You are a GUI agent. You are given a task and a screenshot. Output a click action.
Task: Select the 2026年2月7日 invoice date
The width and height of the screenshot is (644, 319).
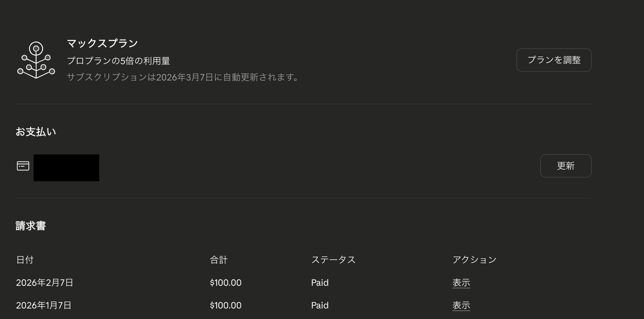[45, 283]
